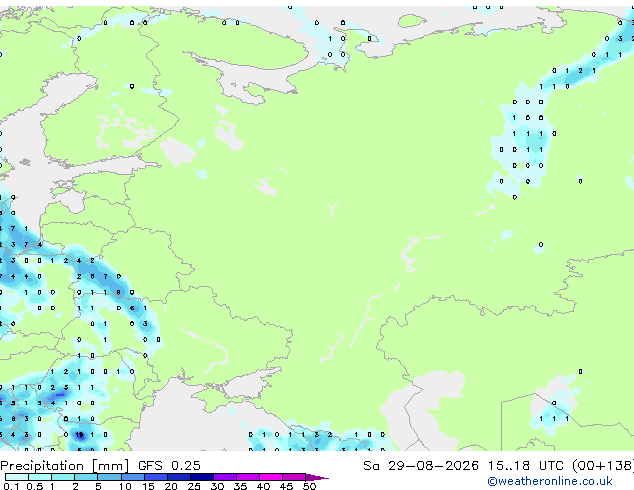Select the 45–50 mm legend swatch
The height and width of the screenshot is (490, 634).
point(294,477)
